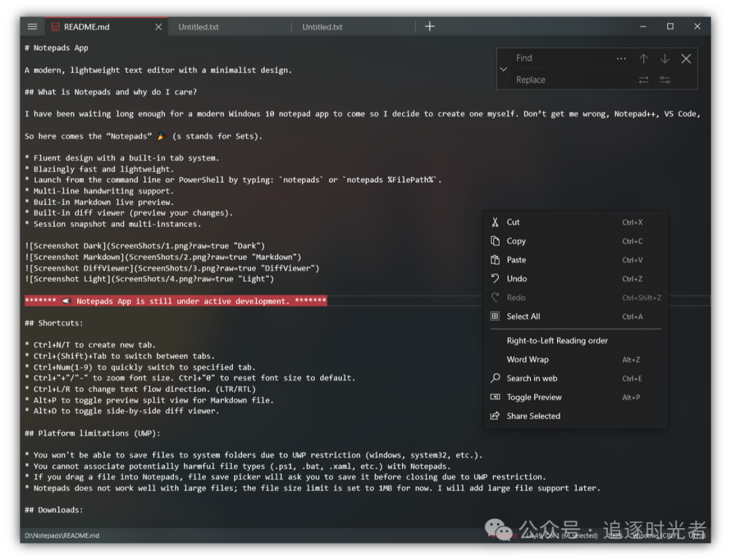Click the '## Downloads:' heading line

pyautogui.click(x=53, y=510)
